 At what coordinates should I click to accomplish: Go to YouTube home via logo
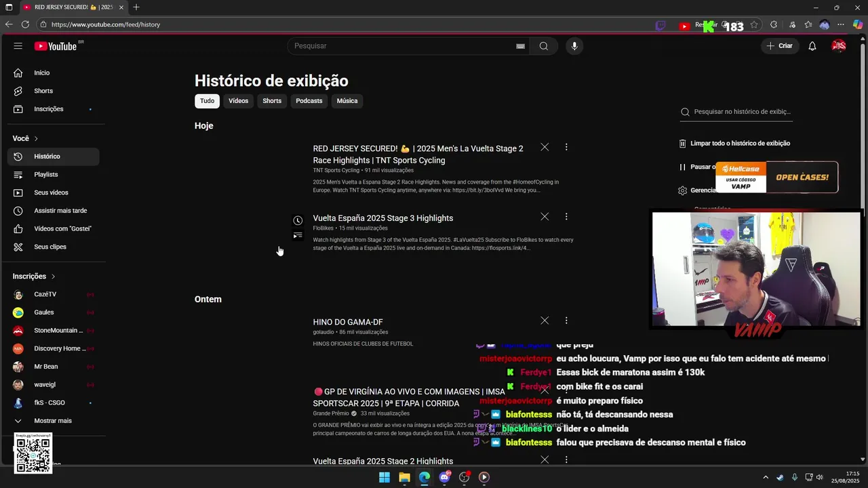[56, 46]
